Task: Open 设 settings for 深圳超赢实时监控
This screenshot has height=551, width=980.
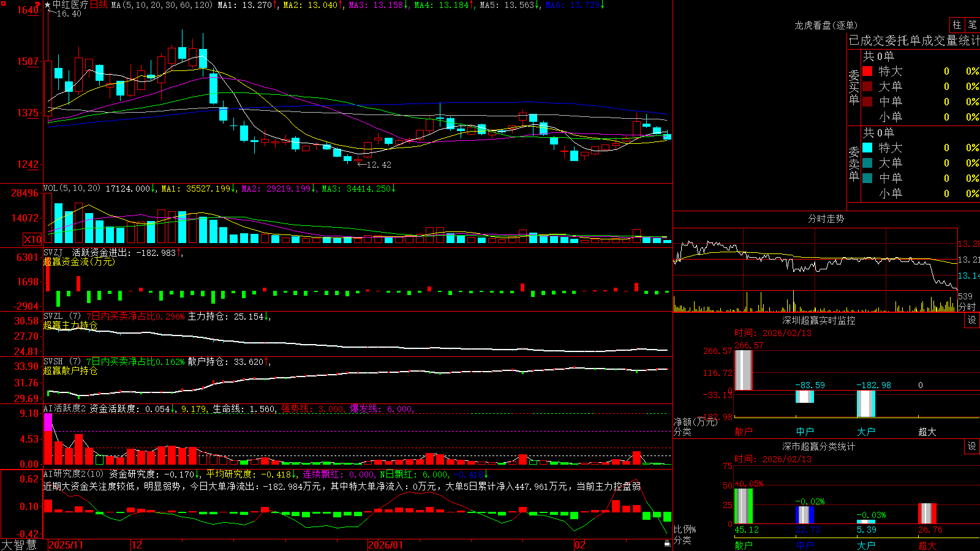Action: coord(972,320)
